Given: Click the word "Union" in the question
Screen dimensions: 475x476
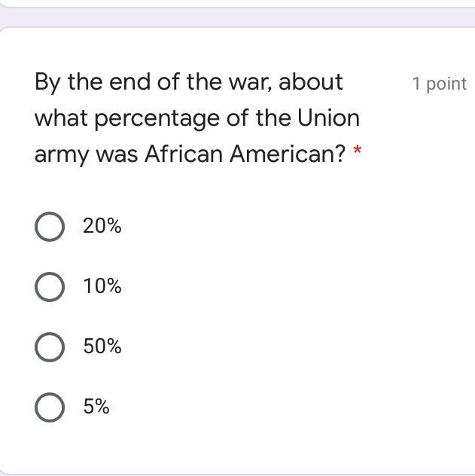Looking at the screenshot, I should tap(328, 118).
